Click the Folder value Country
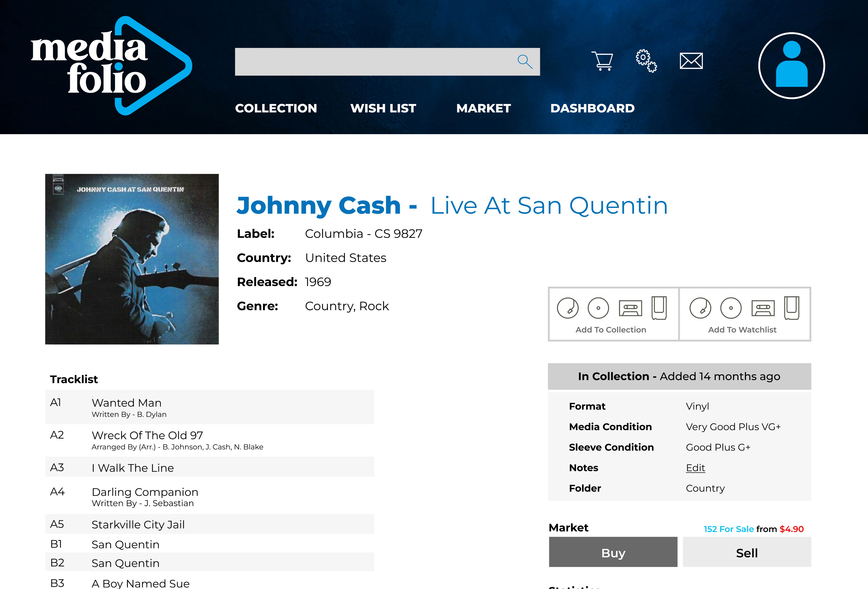Viewport: 868px width, 589px height. (705, 489)
